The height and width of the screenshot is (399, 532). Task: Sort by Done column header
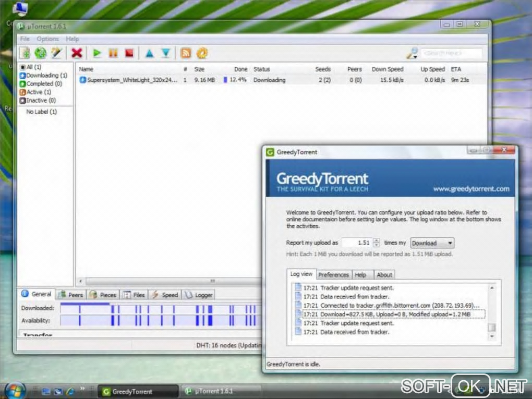tap(240, 69)
